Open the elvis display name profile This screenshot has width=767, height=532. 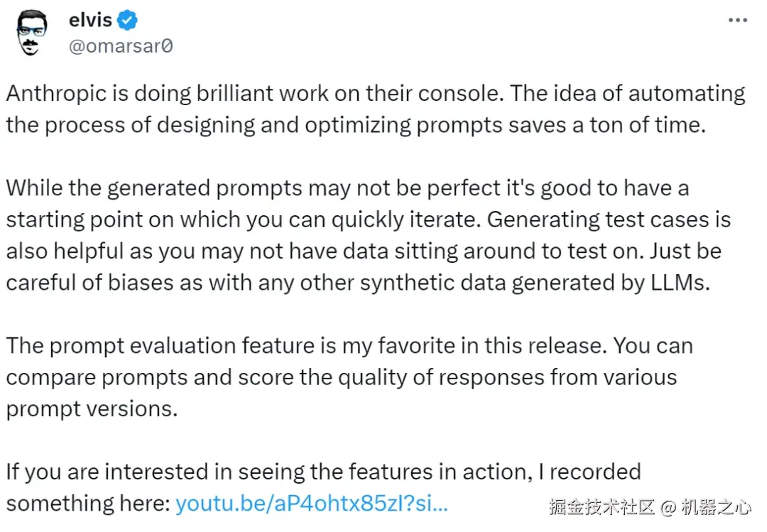[x=90, y=21]
